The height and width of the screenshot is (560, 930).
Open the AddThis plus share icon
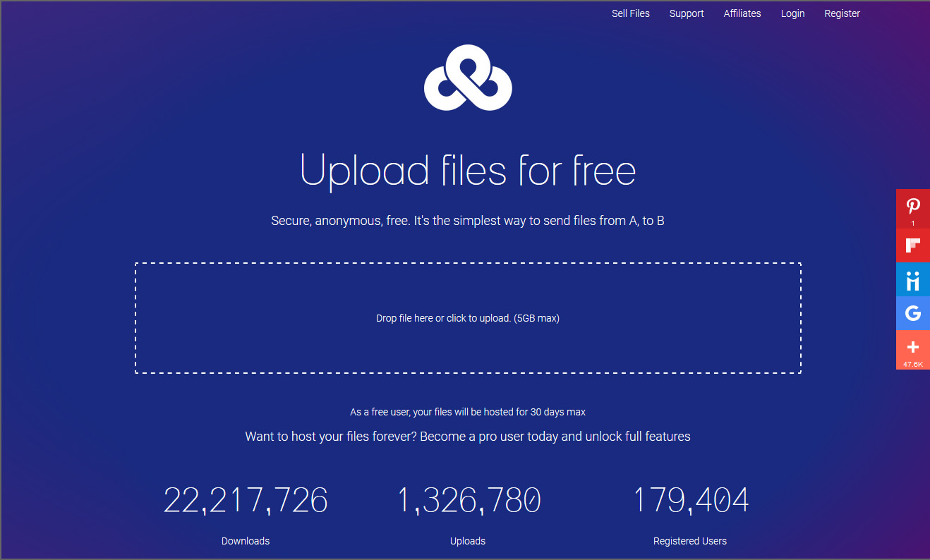point(912,346)
